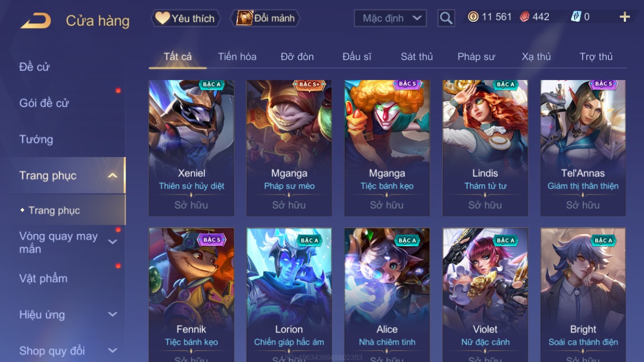Image resolution: width=644 pixels, height=362 pixels.
Task: Click the plus icon to add currency
Action: pos(625,17)
